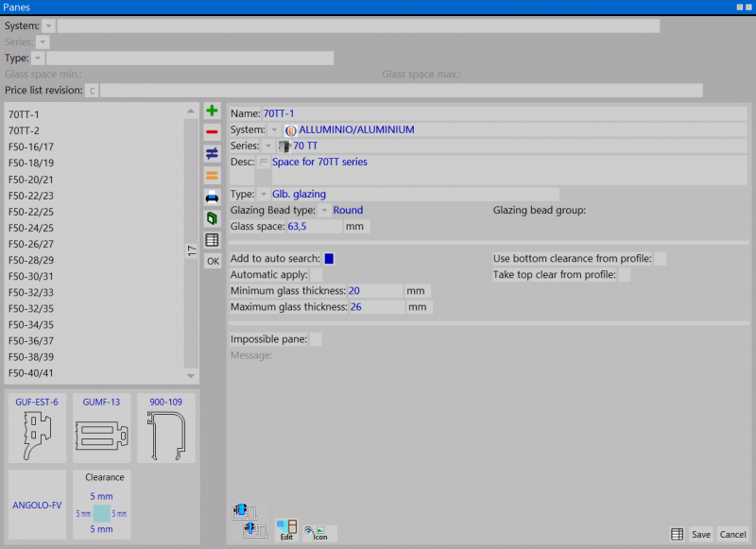The width and height of the screenshot is (756, 549).
Task: Select F50-32/33 in the panes list
Action: [x=94, y=293]
